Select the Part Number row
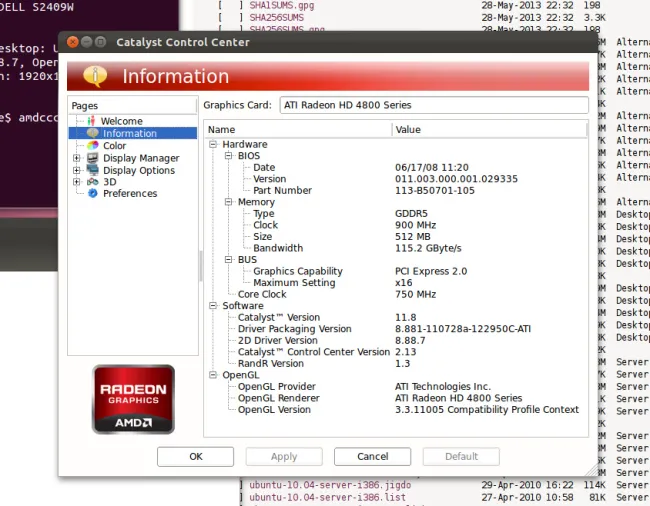 point(396,190)
